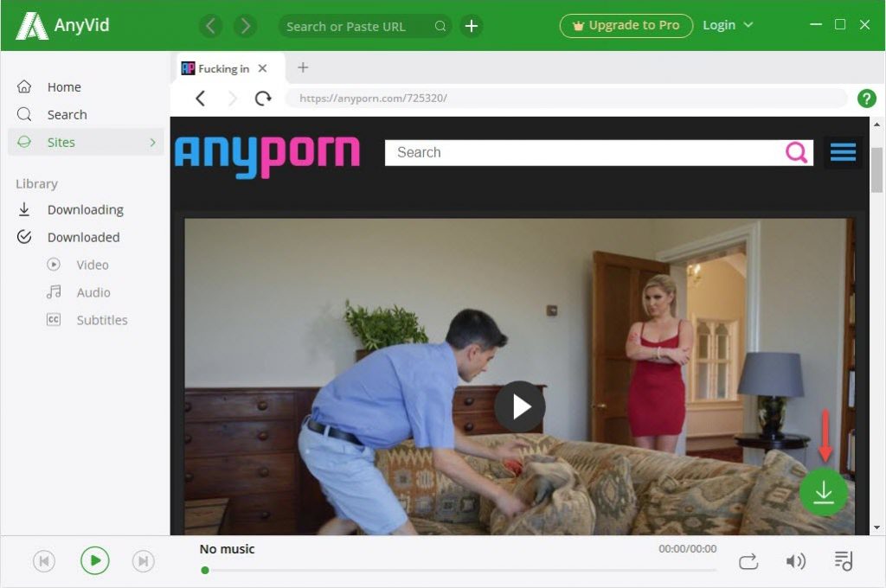Show downloaded Video files
The height and width of the screenshot is (588, 886).
(x=86, y=265)
